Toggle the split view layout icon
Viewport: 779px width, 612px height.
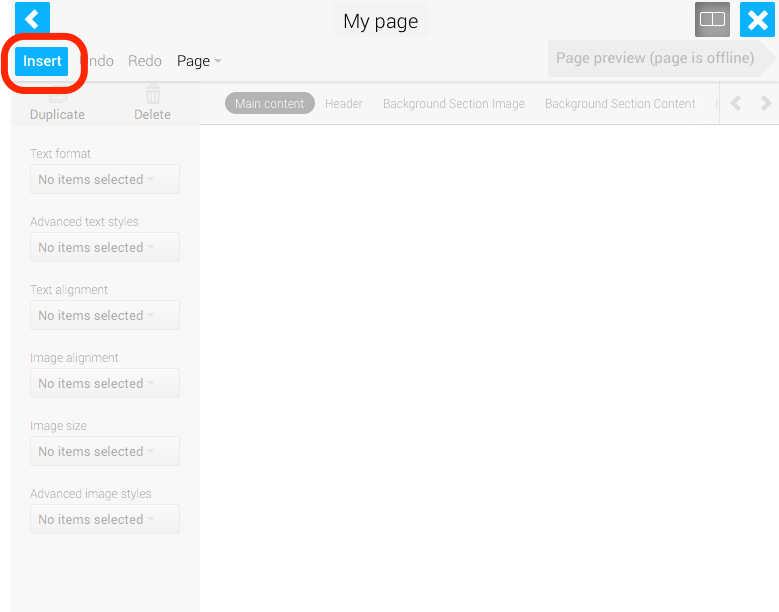coord(712,19)
